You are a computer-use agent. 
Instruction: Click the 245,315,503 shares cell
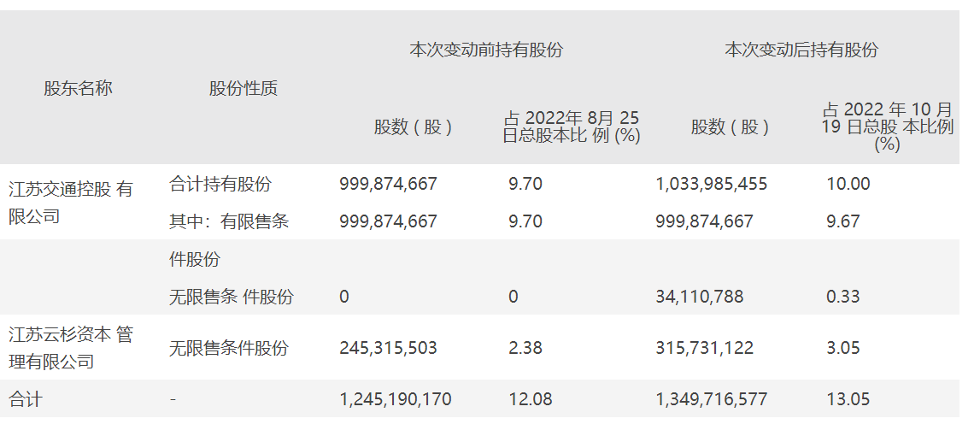(388, 348)
